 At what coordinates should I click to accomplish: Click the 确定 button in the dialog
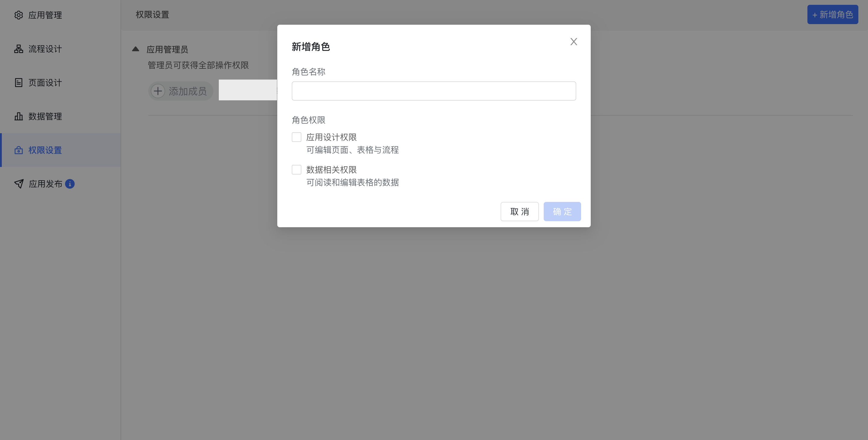[x=562, y=212]
